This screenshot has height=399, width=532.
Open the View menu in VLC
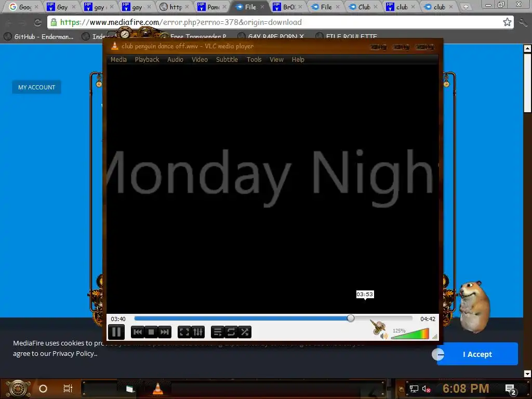point(276,59)
